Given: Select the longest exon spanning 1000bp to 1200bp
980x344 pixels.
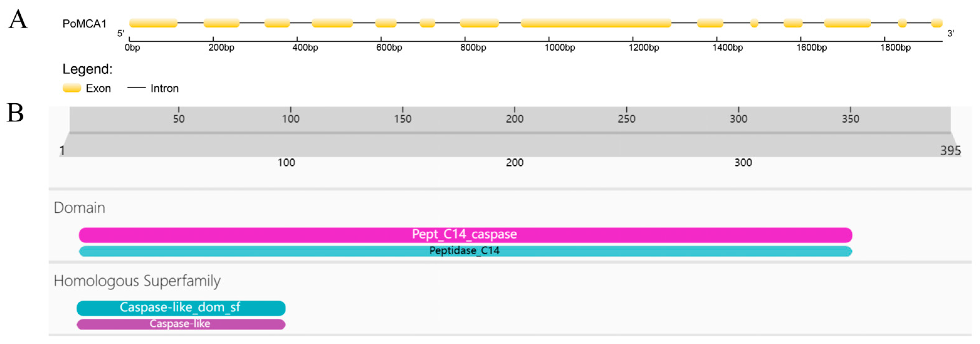Looking at the screenshot, I should coord(595,23).
